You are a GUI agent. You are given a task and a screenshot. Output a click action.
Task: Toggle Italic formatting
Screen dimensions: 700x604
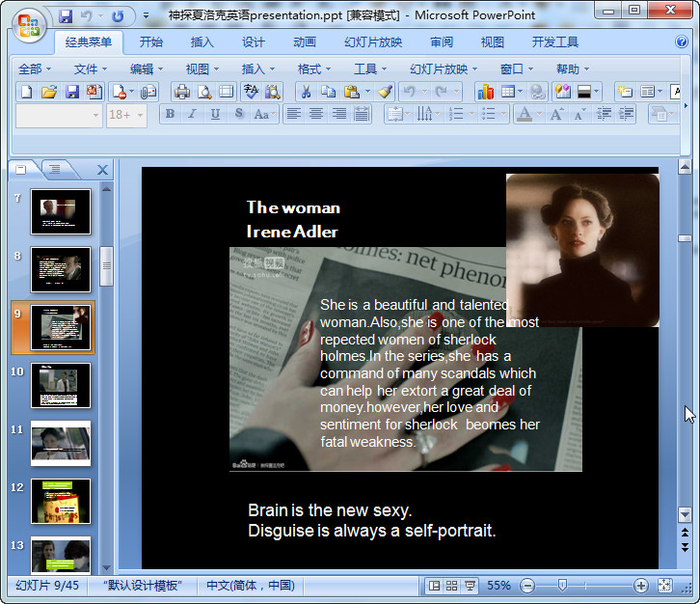point(193,115)
